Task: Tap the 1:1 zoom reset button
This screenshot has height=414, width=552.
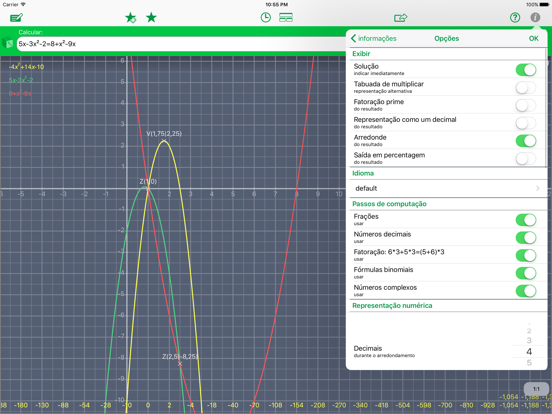Action: click(536, 389)
